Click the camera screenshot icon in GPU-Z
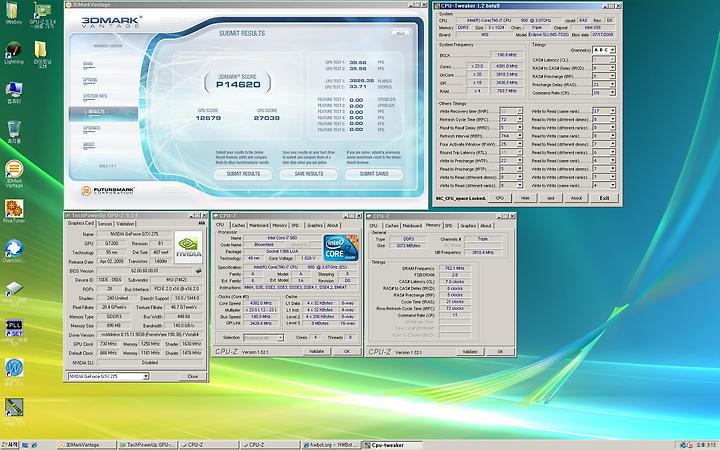This screenshot has width=720, height=450. click(201, 223)
